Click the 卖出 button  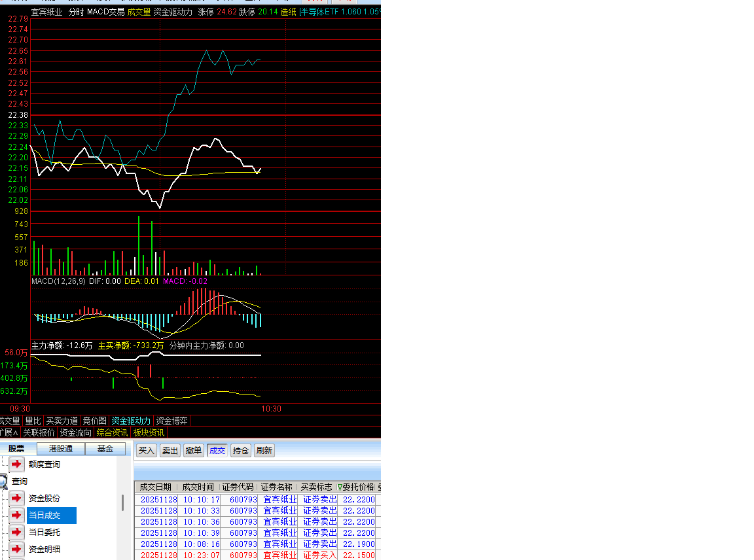click(170, 450)
